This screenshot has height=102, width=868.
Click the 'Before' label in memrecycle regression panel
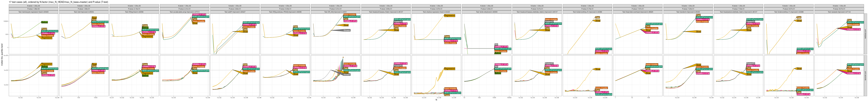click(44, 22)
